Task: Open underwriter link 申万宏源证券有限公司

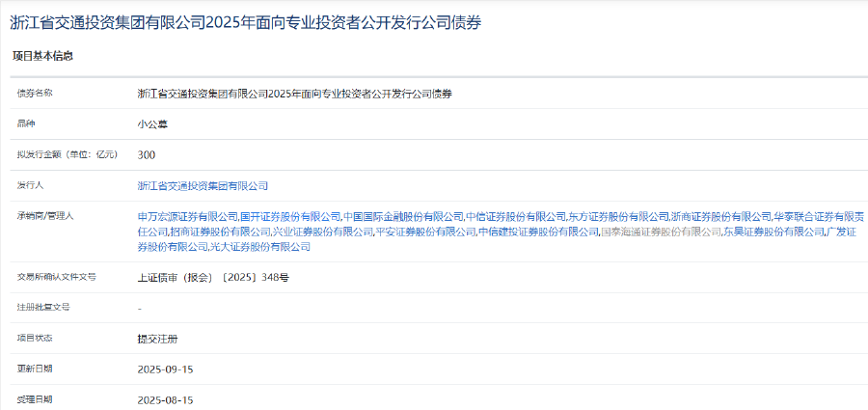Action: pos(188,216)
